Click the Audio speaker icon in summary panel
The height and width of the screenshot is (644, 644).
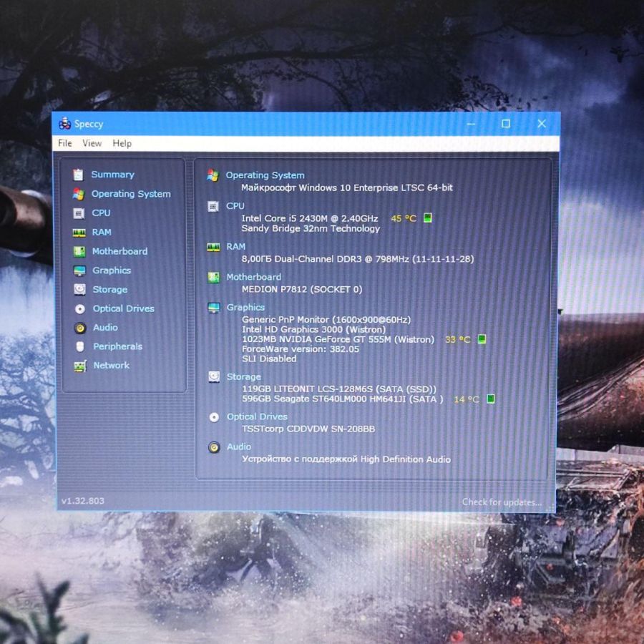click(x=214, y=447)
